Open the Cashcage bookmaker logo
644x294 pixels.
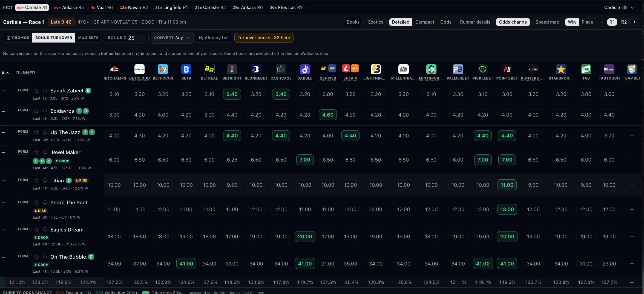click(281, 69)
